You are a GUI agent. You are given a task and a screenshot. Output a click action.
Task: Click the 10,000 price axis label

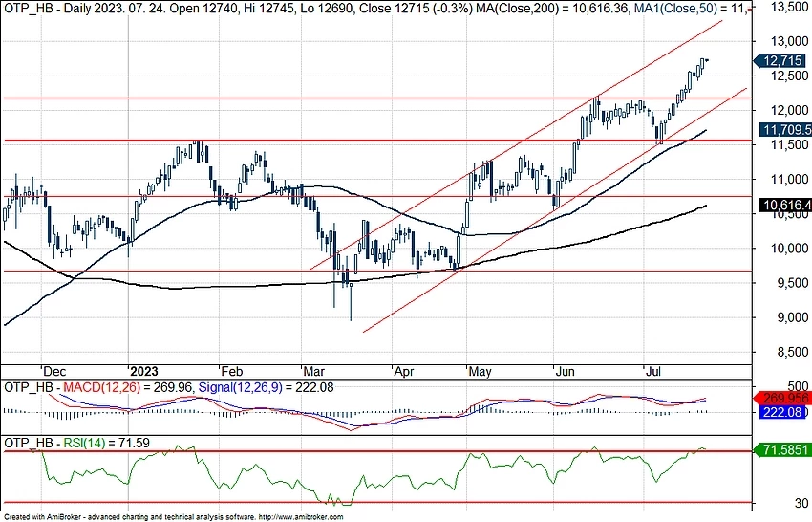[x=789, y=249]
